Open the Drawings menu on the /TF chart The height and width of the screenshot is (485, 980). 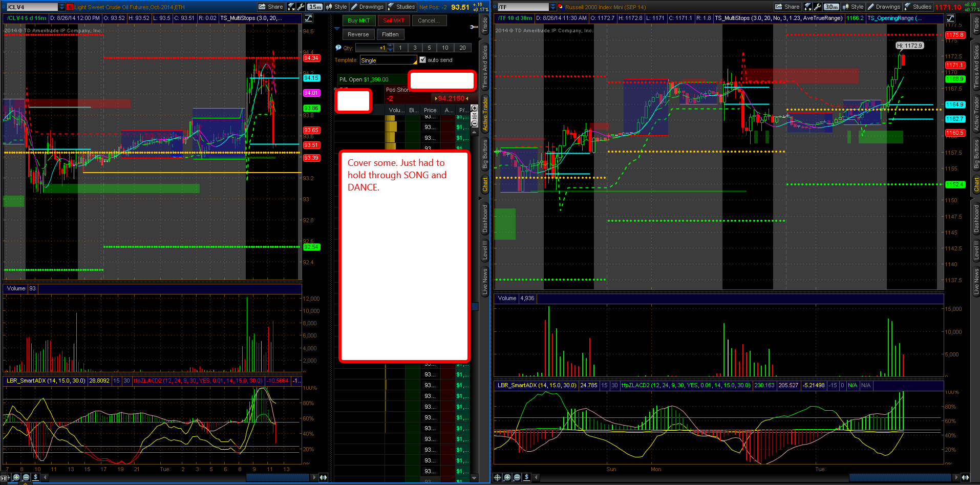click(884, 7)
